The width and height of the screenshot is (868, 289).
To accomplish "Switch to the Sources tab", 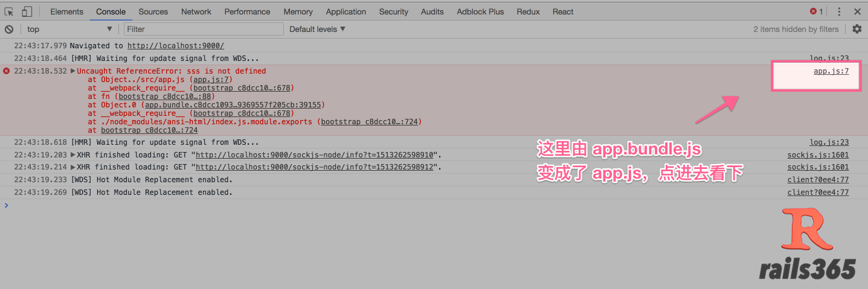I will 153,11.
